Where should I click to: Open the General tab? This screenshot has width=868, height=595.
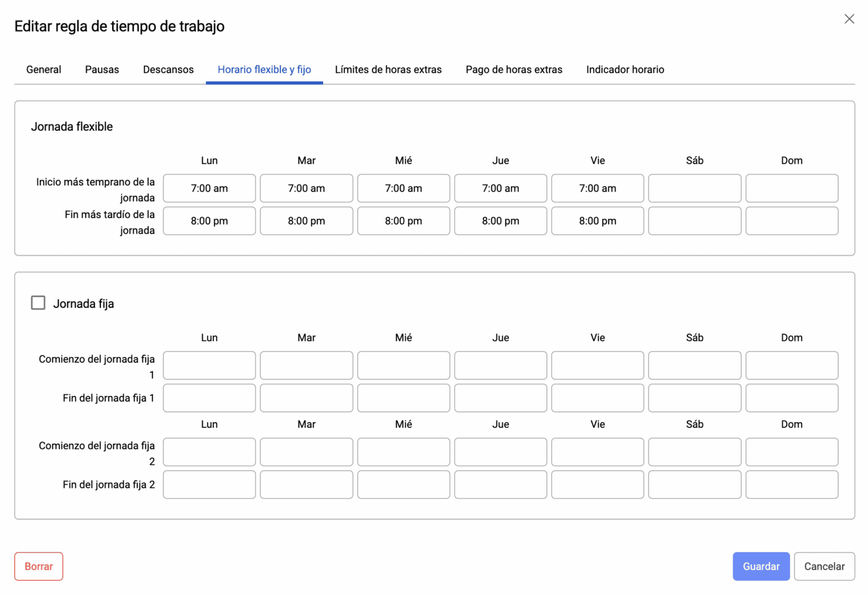click(43, 69)
